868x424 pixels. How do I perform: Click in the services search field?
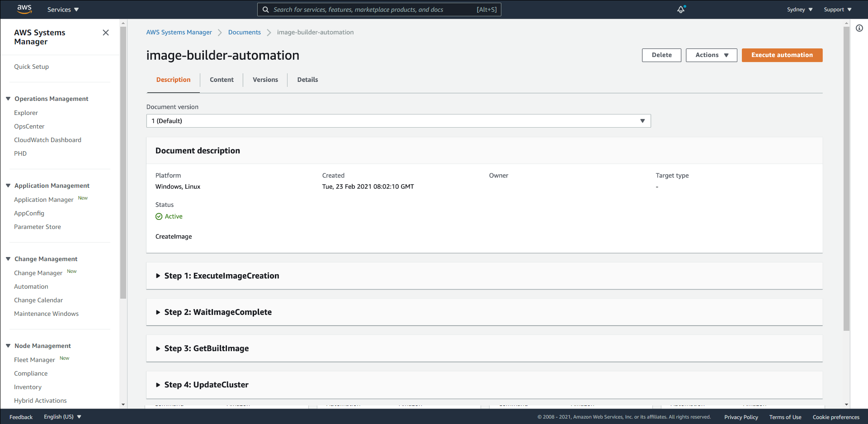coord(379,10)
